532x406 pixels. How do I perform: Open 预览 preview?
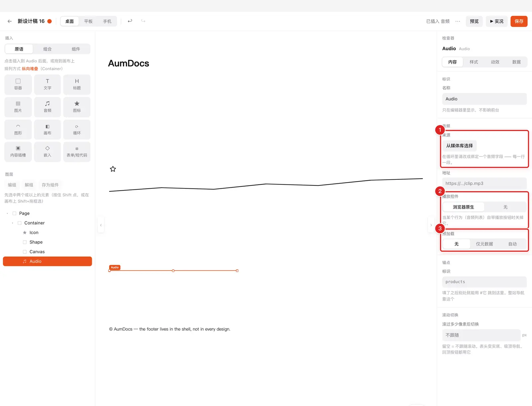point(474,21)
